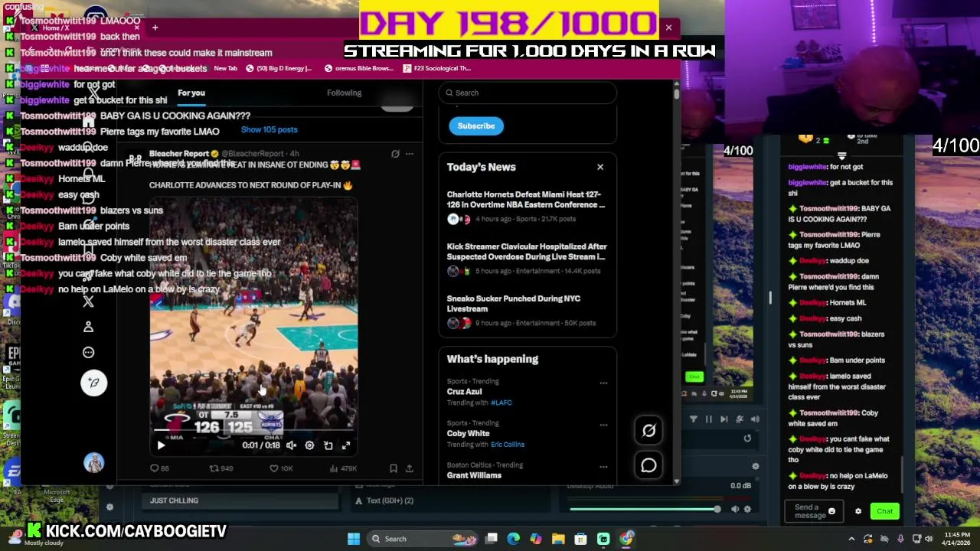View post analytics showing 479K
The width and height of the screenshot is (980, 551).
pos(343,468)
